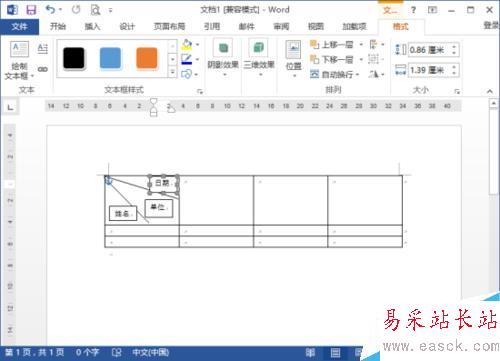The height and width of the screenshot is (361, 500).
Task: Open the 上移一层 dropdown arrow
Action: click(x=361, y=45)
